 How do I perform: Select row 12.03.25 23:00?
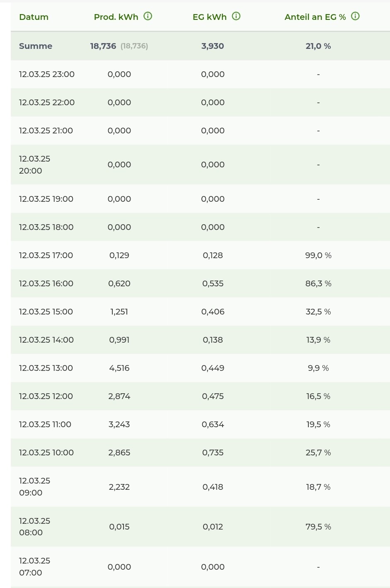click(200, 74)
